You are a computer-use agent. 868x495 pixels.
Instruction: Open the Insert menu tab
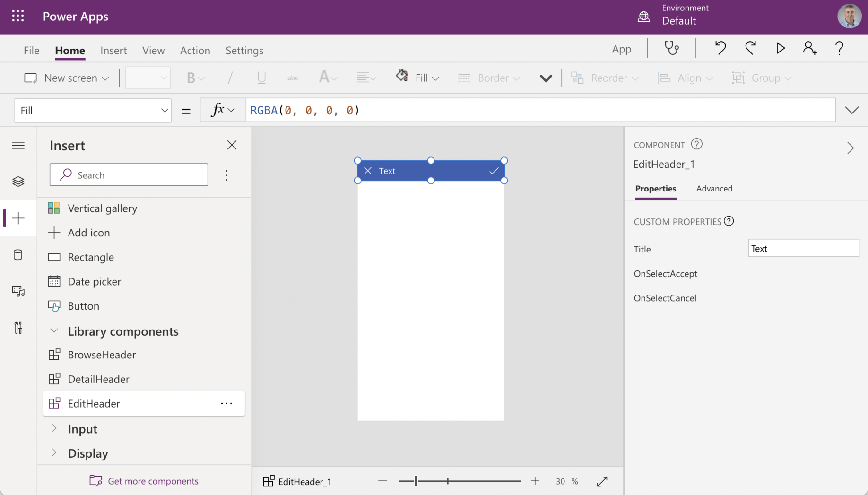tap(113, 51)
